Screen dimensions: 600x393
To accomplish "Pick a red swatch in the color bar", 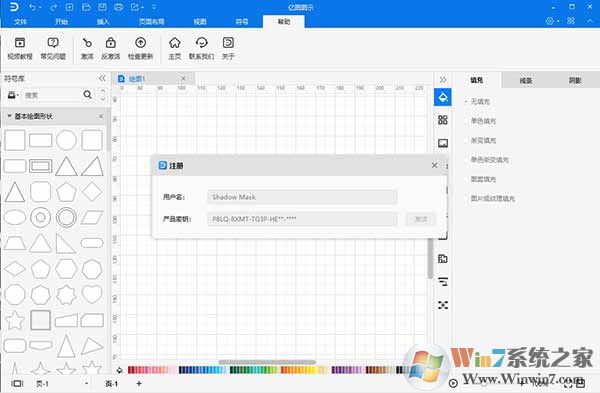I will click(x=131, y=370).
